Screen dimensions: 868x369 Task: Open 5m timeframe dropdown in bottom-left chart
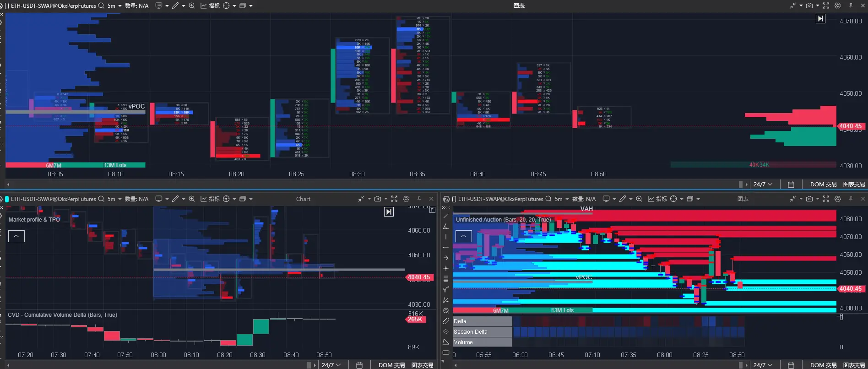(114, 199)
